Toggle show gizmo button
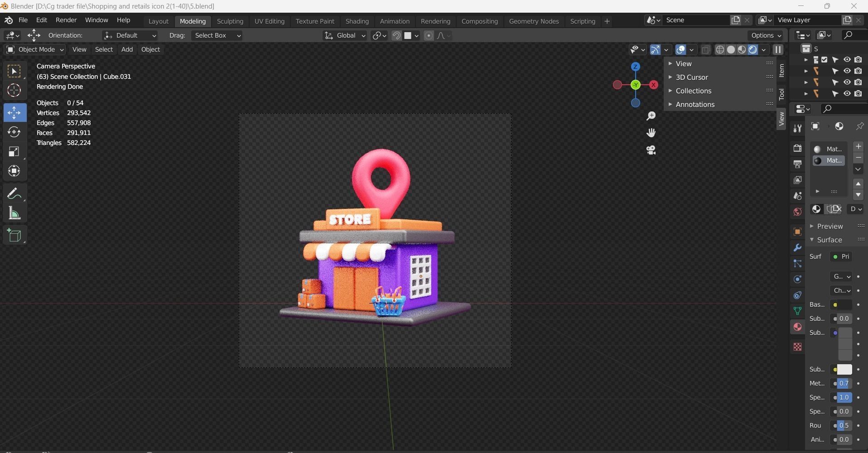Screen dimensions: 868x453 [x=655, y=50]
